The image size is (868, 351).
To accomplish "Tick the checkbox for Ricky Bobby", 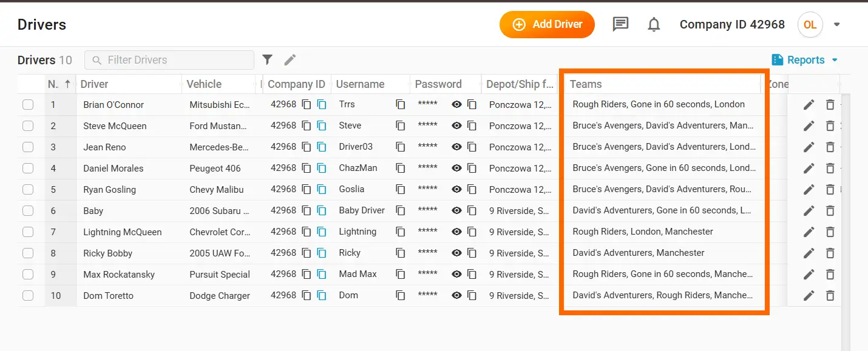I will pos(28,253).
